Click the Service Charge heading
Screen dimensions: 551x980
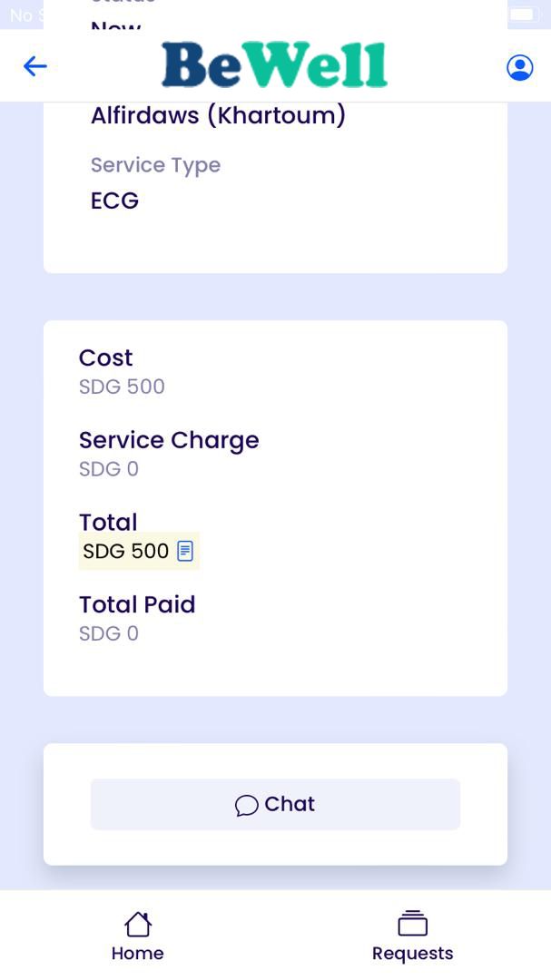coord(169,440)
